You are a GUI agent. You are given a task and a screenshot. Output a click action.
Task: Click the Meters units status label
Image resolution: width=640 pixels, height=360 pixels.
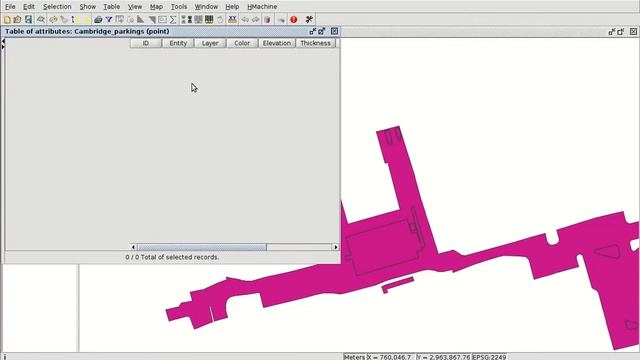354,357
